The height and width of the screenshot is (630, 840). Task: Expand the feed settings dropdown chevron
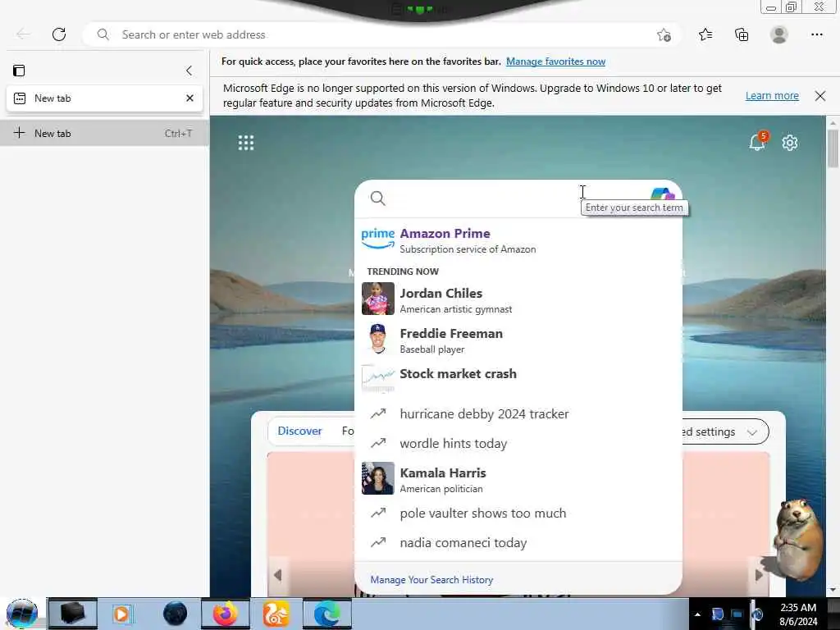pyautogui.click(x=751, y=432)
